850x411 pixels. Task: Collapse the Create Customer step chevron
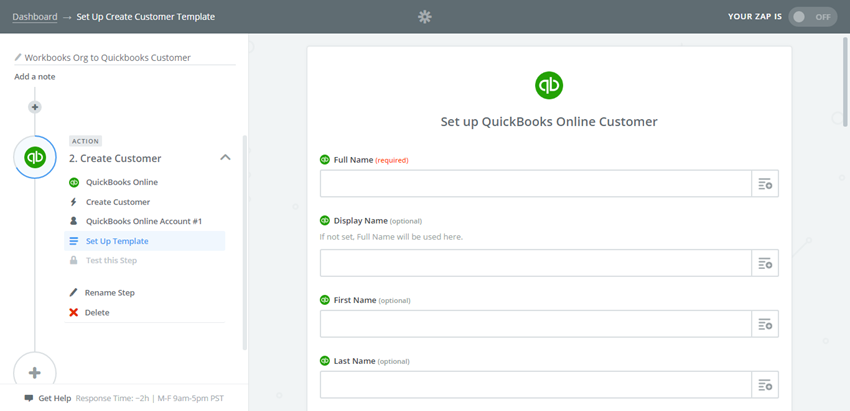(226, 158)
